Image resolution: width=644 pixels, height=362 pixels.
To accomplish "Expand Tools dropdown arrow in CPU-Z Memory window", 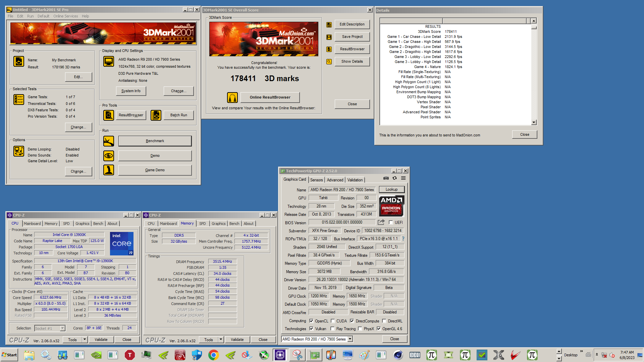I will point(221,340).
